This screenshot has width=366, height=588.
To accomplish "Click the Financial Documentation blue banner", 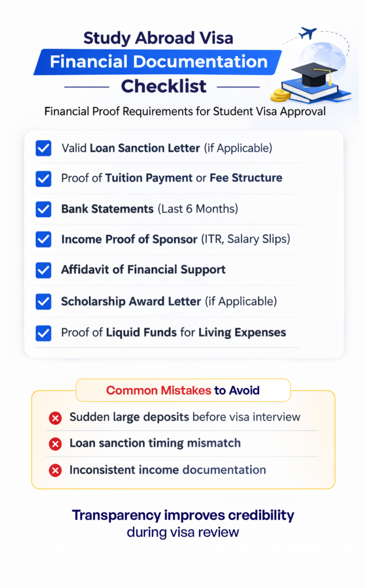I will coord(158,62).
